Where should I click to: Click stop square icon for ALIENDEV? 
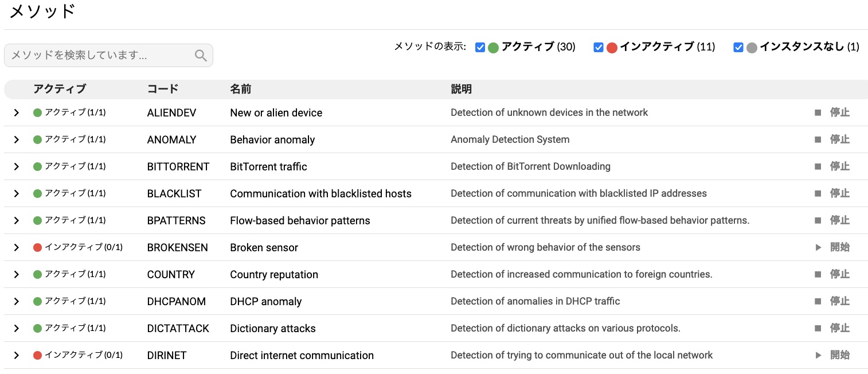[x=818, y=113]
